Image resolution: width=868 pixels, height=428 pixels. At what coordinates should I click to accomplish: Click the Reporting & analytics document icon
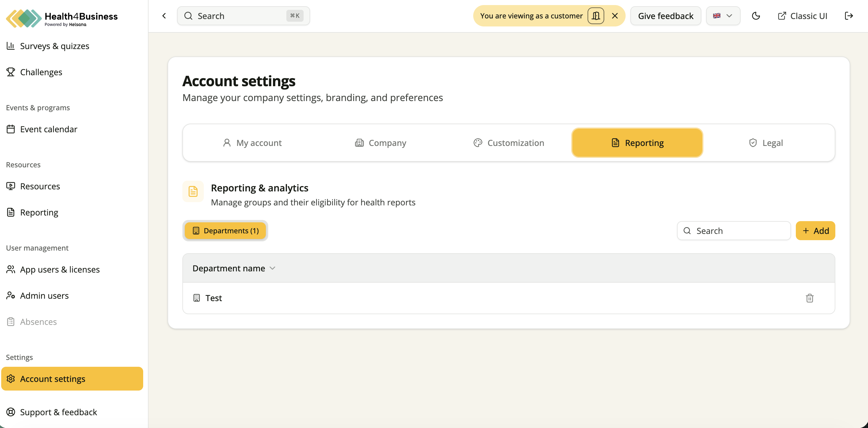click(x=193, y=192)
